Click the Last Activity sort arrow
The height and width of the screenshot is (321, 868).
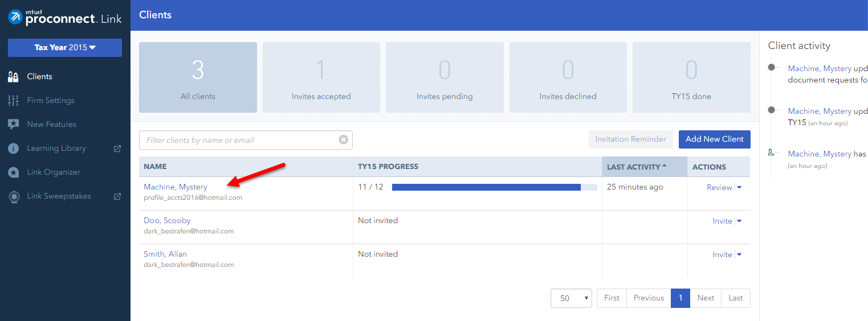[x=665, y=166]
